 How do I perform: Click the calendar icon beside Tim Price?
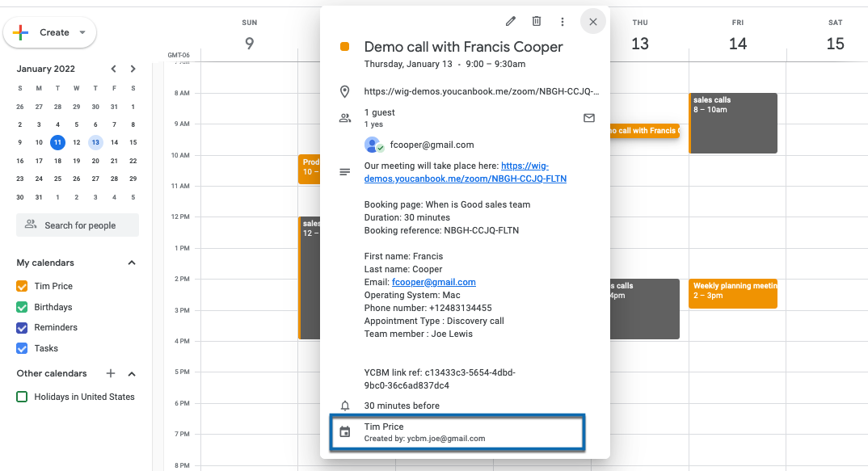pyautogui.click(x=345, y=431)
